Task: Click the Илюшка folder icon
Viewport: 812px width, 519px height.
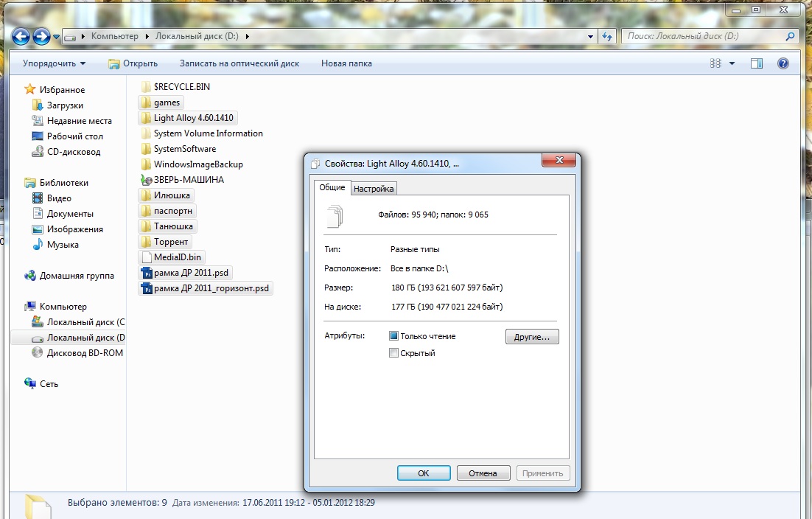Action: tap(146, 195)
